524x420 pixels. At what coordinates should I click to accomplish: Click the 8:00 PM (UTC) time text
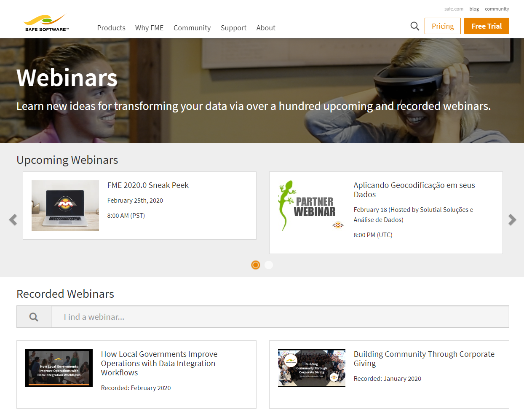pyautogui.click(x=373, y=235)
